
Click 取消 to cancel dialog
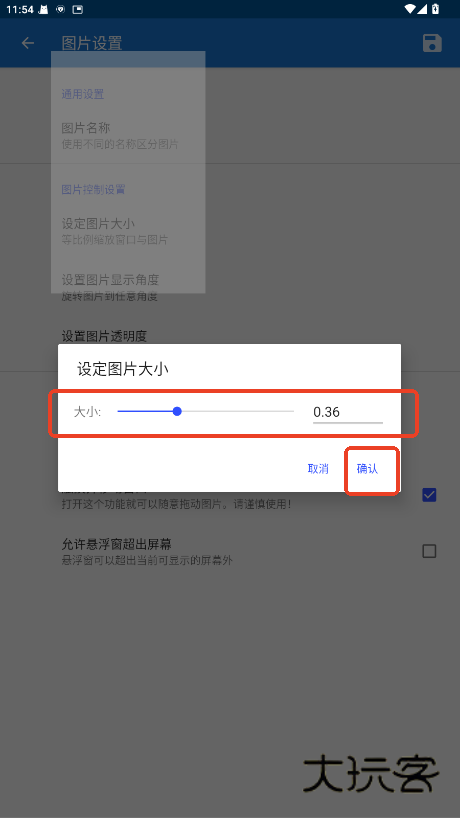318,468
